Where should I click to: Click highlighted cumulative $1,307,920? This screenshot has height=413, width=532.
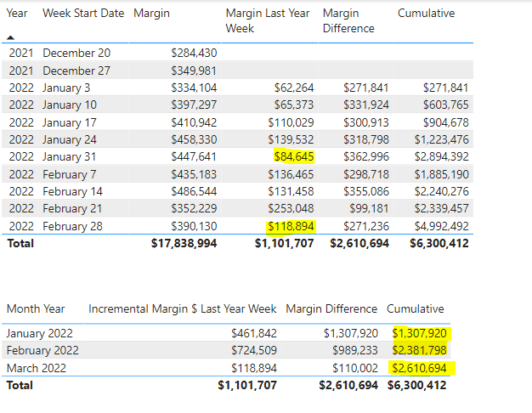[x=419, y=333]
